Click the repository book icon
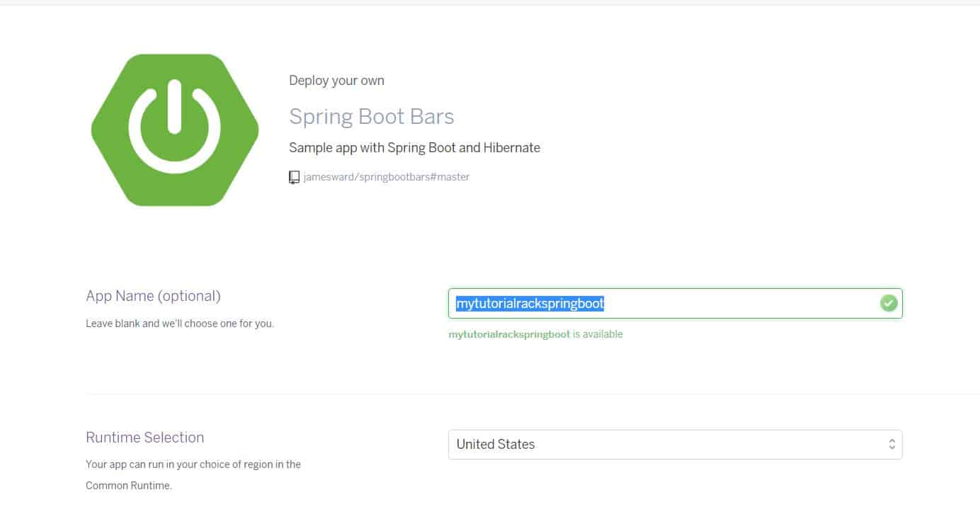Screen dimensions: 980x526 point(294,177)
